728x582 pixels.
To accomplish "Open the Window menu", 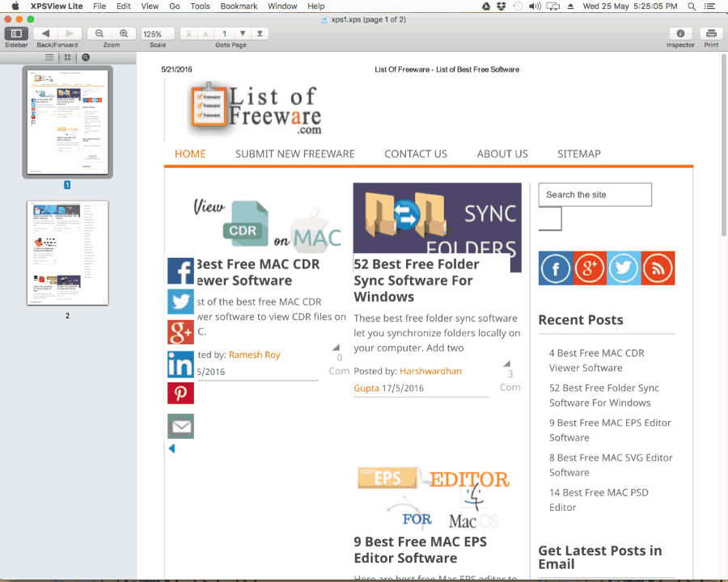I will 282,6.
